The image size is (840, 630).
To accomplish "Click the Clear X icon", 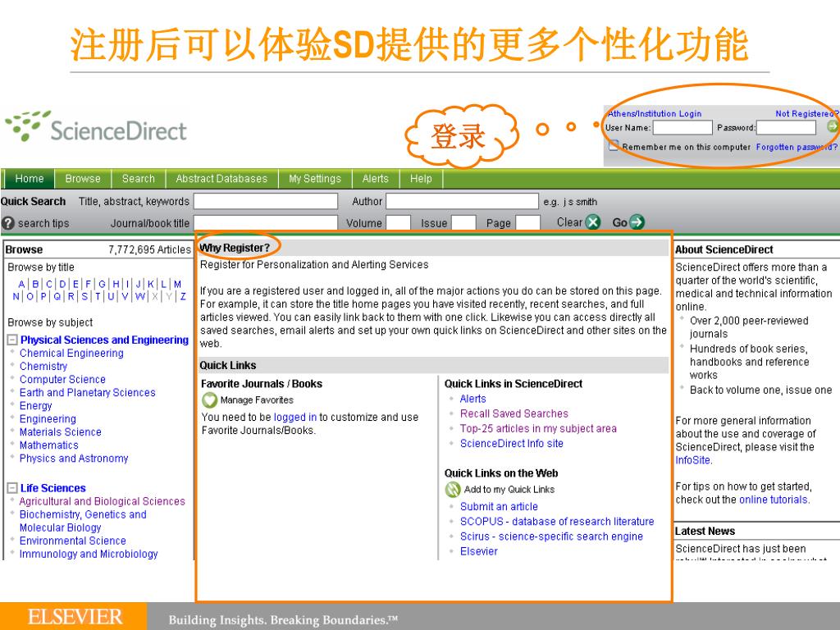I will (593, 222).
